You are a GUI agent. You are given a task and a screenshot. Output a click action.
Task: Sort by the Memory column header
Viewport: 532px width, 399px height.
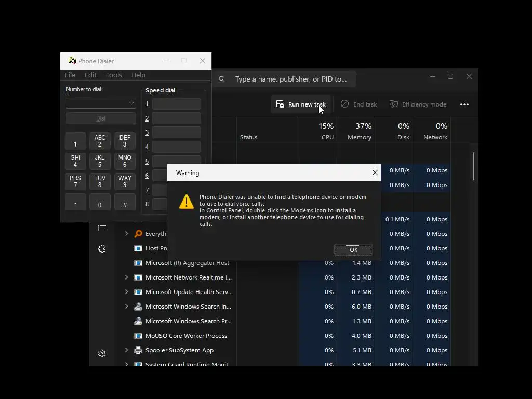(356, 130)
